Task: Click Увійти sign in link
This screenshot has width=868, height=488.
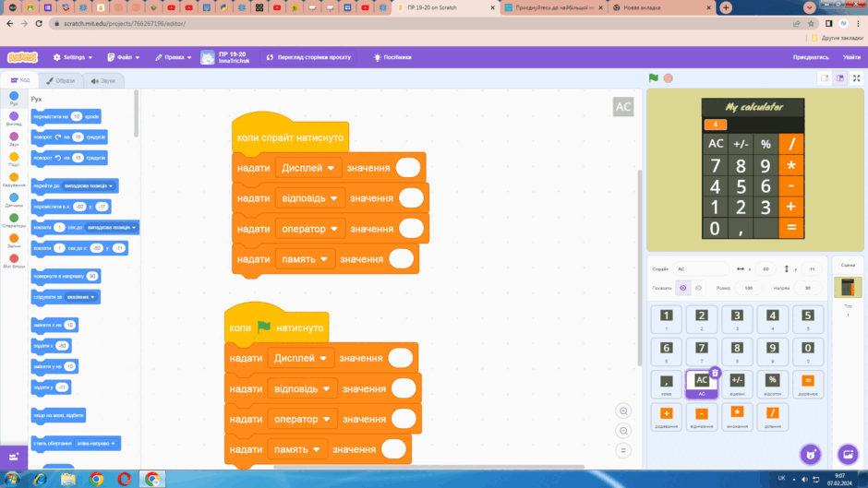Action: (x=851, y=57)
